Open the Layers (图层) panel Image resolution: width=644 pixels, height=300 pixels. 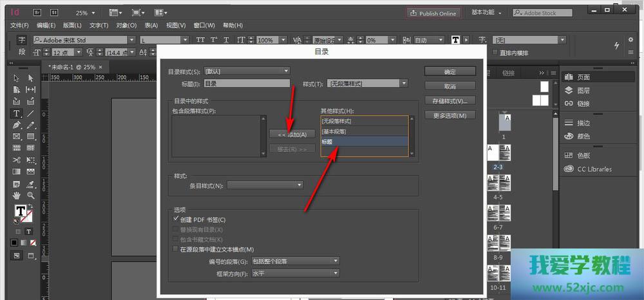tap(583, 91)
